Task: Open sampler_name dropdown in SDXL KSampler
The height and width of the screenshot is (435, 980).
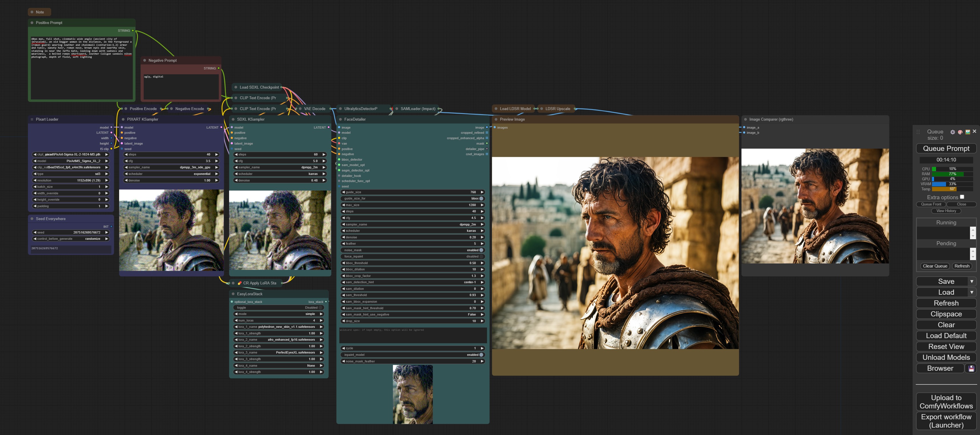Action: coord(280,167)
